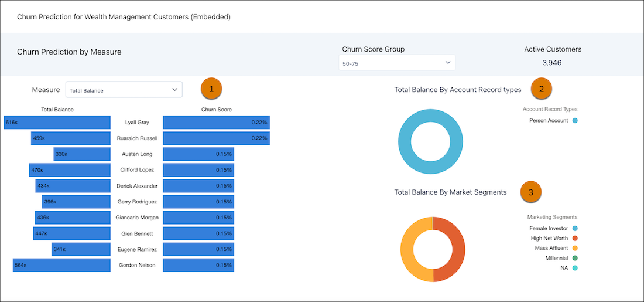Image resolution: width=644 pixels, height=302 pixels.
Task: Click the Account Record Types legend heading
Action: (x=550, y=110)
